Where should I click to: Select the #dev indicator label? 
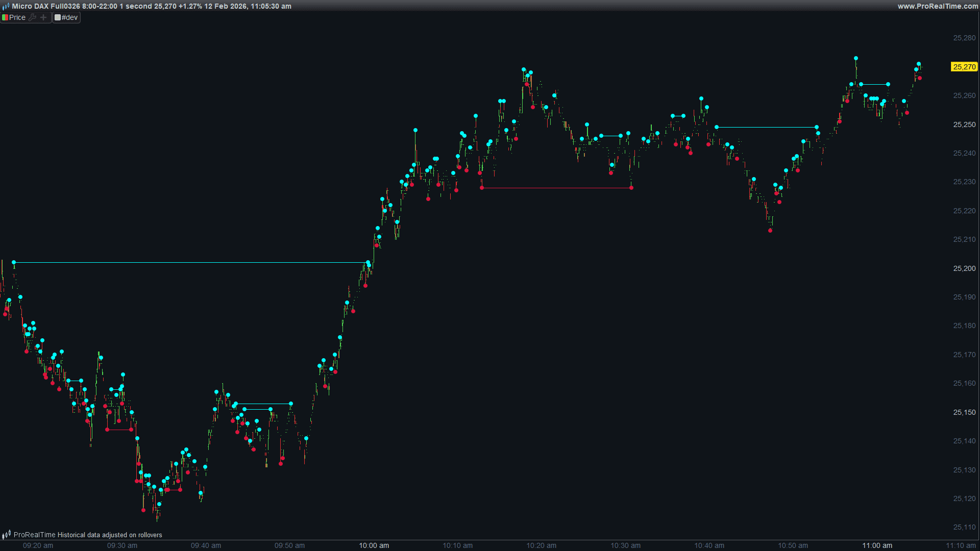click(70, 17)
